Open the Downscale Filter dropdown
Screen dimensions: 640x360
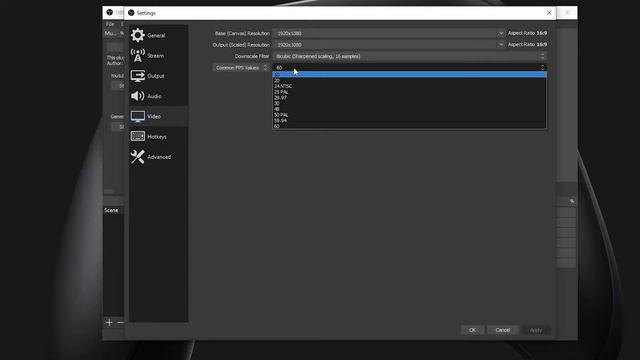coord(409,56)
